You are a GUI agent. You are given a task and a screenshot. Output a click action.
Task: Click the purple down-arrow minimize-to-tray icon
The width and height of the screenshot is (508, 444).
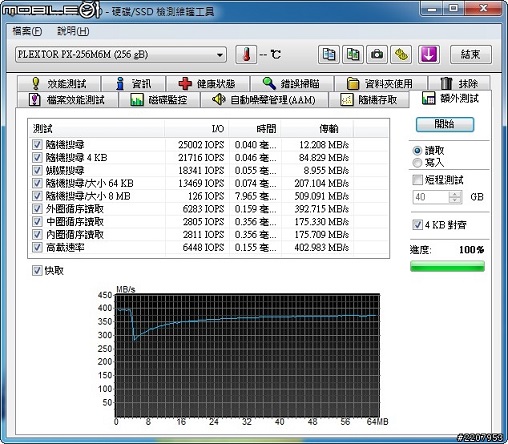click(429, 54)
